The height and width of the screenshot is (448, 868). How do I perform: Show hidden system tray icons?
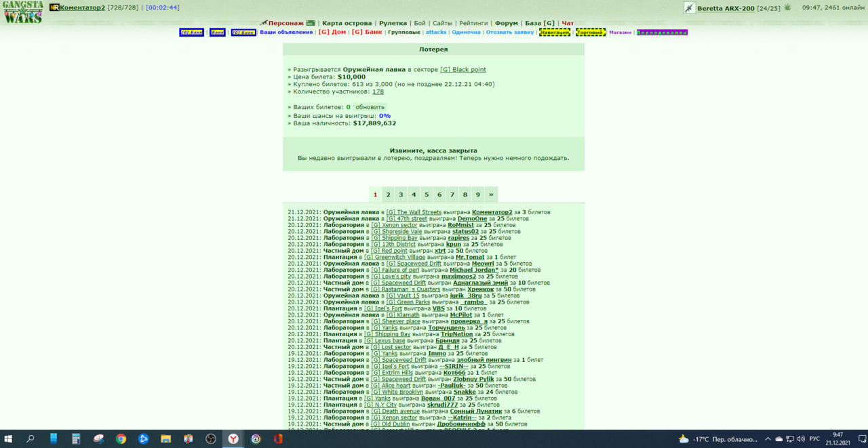coord(769,439)
